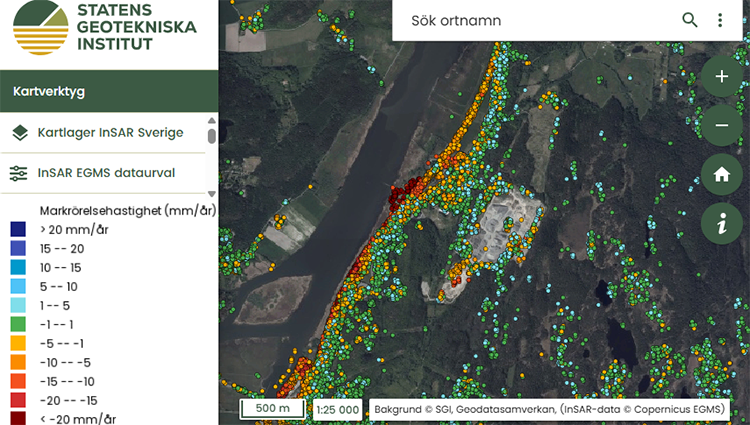
Task: Zoom in on the map with plus button
Action: [x=721, y=76]
